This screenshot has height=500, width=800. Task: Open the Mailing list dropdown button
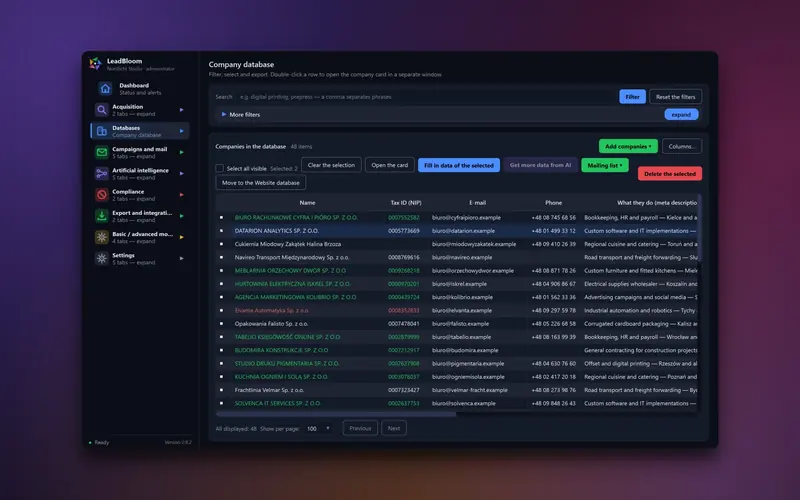pos(605,165)
